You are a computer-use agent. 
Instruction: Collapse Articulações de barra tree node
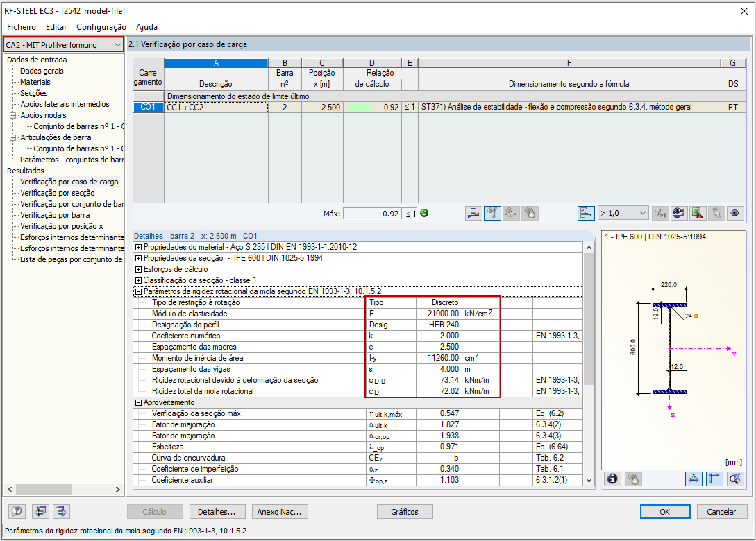coord(13,137)
